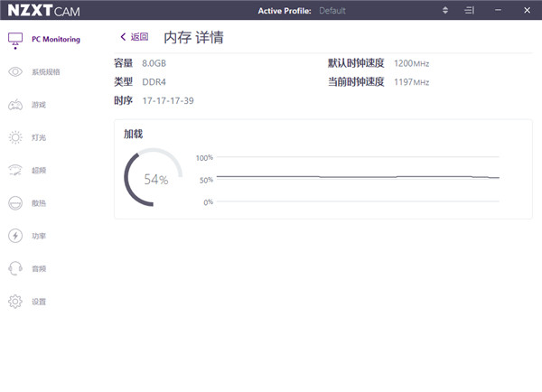Select the 1200MHz default clock value
542x392 pixels.
point(411,63)
